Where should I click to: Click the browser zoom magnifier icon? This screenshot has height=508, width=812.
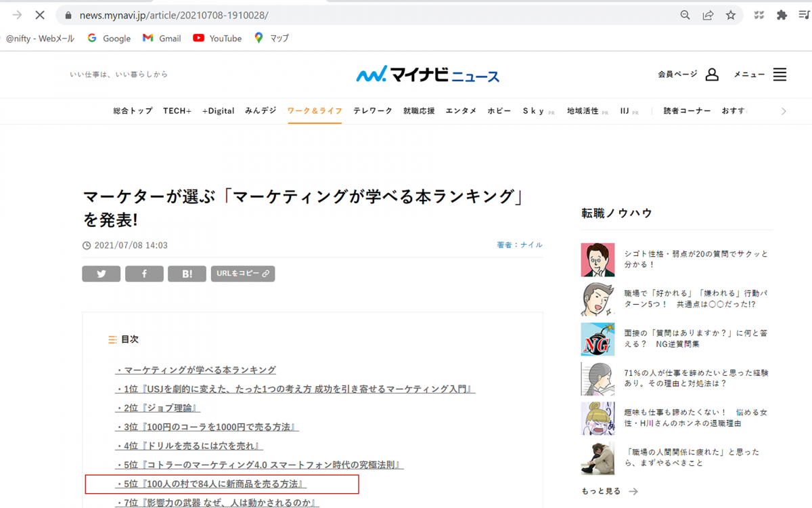pos(685,15)
